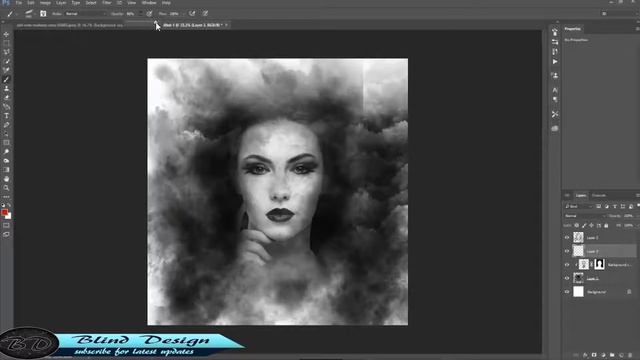Open the File menu
The width and height of the screenshot is (640, 360).
[19, 3]
